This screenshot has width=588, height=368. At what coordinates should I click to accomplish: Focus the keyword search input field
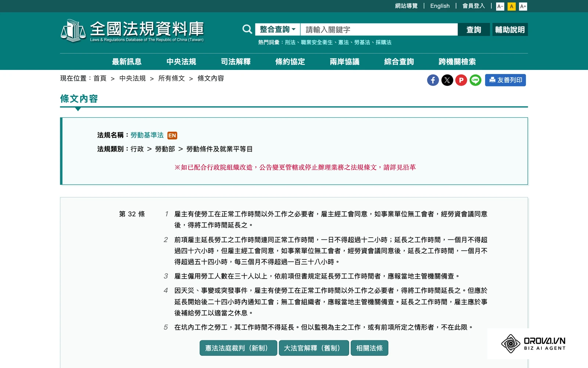click(x=379, y=29)
